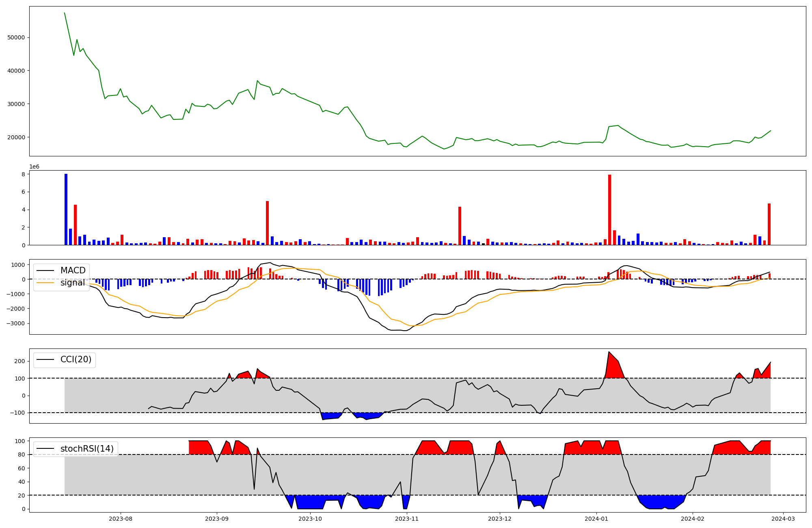The height and width of the screenshot is (528, 812).
Task: Click the 2023-11 x-axis label
Action: [407, 519]
